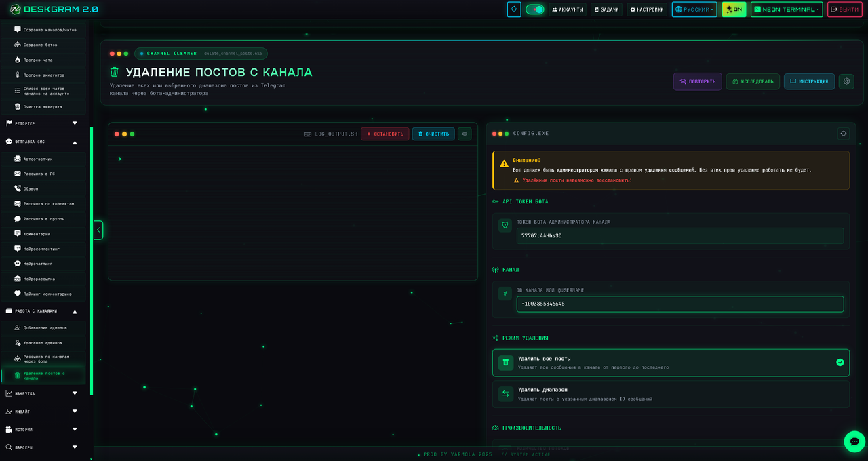This screenshot has width=868, height=461.
Task: Toggle log visibility with the eye icon
Action: coord(465,134)
